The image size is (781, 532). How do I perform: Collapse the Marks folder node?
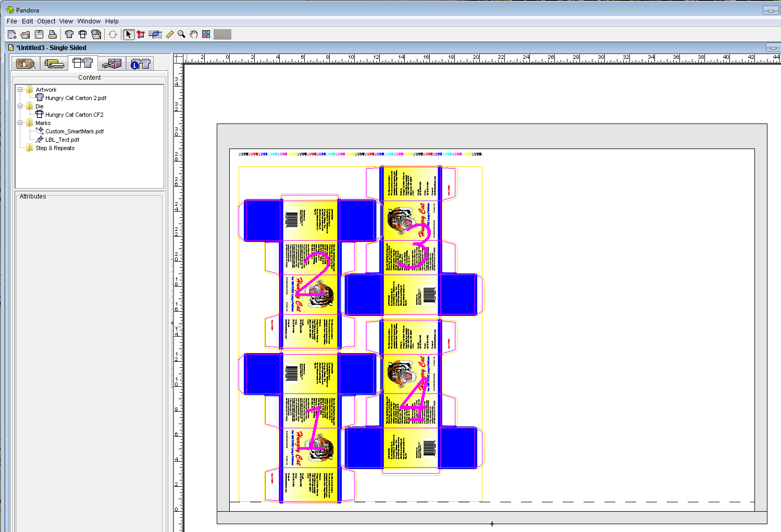20,123
